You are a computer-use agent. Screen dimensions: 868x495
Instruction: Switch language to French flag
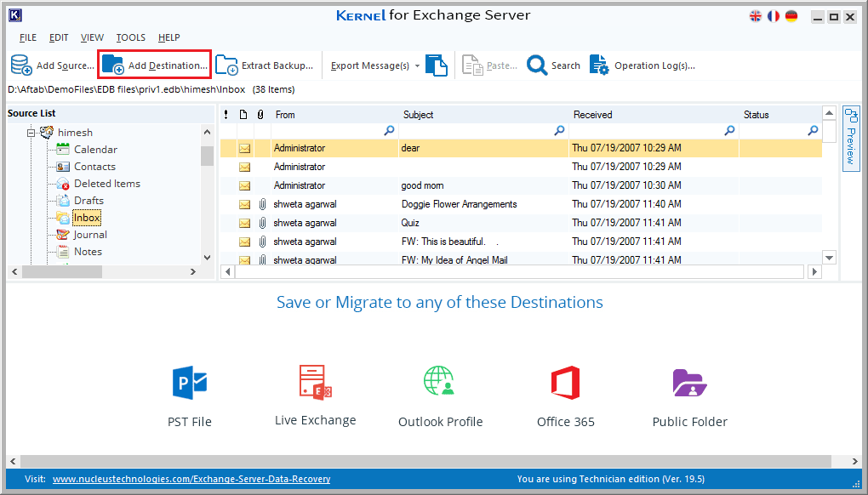click(x=774, y=17)
